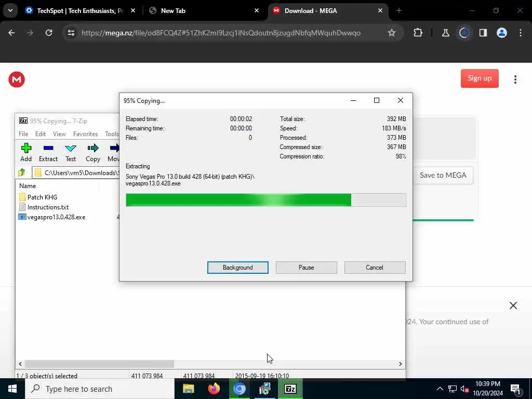This screenshot has height=399, width=532.
Task: Close the TechSpot tab
Action: click(x=133, y=11)
